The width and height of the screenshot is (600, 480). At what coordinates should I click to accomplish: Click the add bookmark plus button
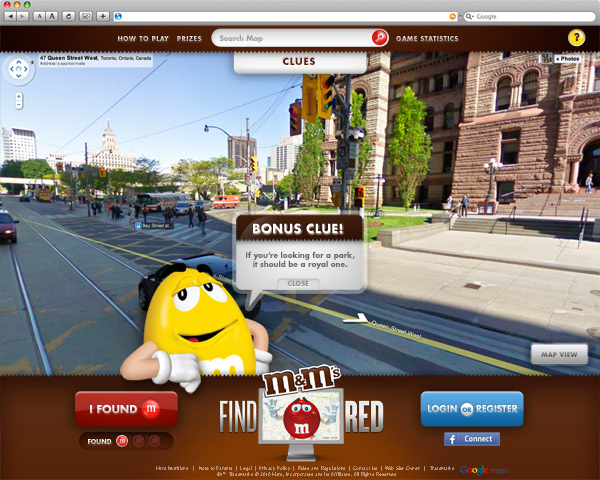pyautogui.click(x=103, y=16)
